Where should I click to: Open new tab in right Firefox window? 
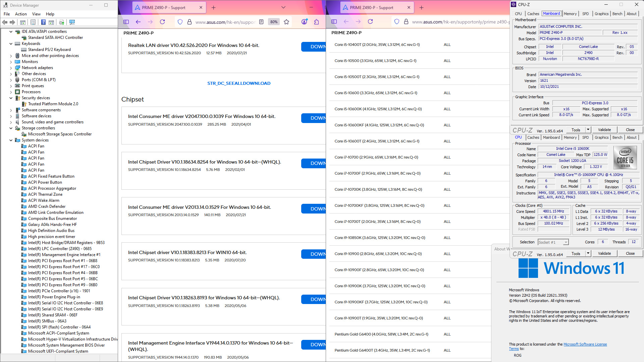[x=421, y=7]
